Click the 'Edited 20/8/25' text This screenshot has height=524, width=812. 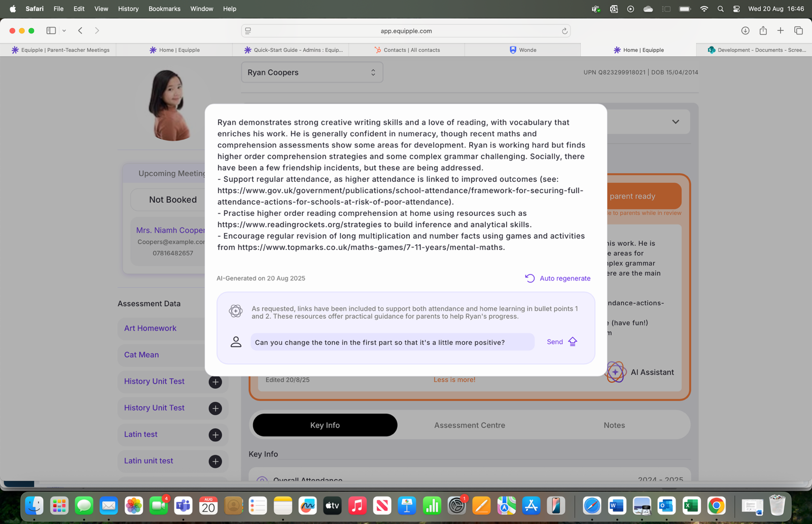coord(288,380)
